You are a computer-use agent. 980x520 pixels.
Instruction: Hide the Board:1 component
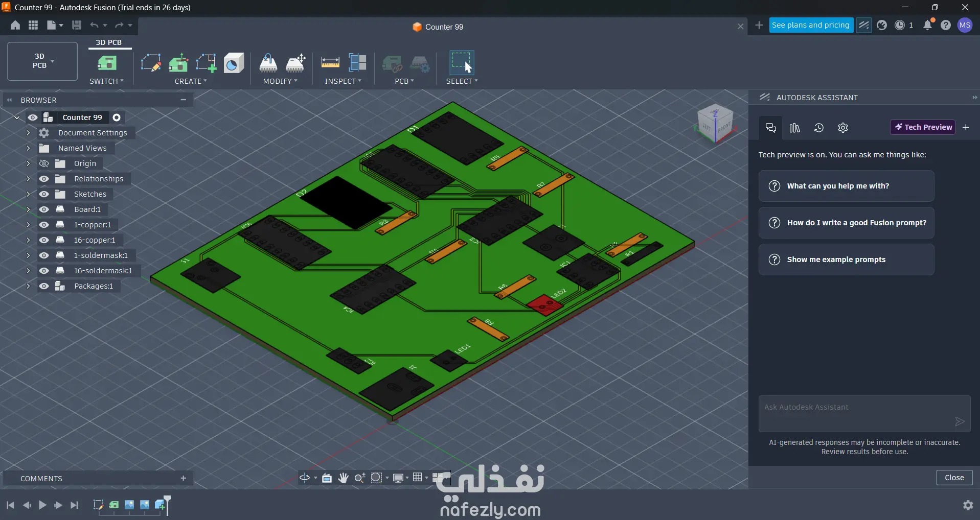click(44, 209)
